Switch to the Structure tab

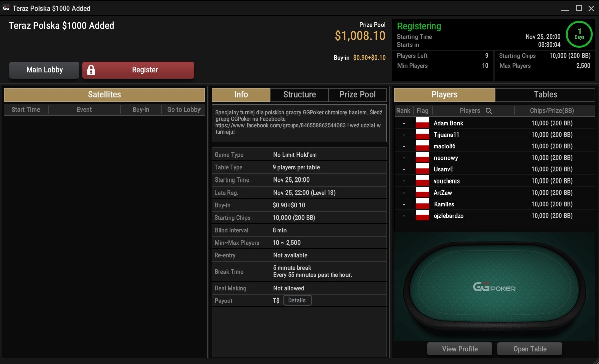point(300,95)
